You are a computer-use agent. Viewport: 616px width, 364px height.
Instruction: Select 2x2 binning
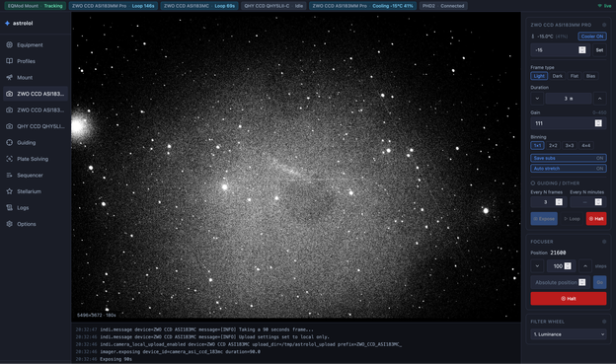553,145
